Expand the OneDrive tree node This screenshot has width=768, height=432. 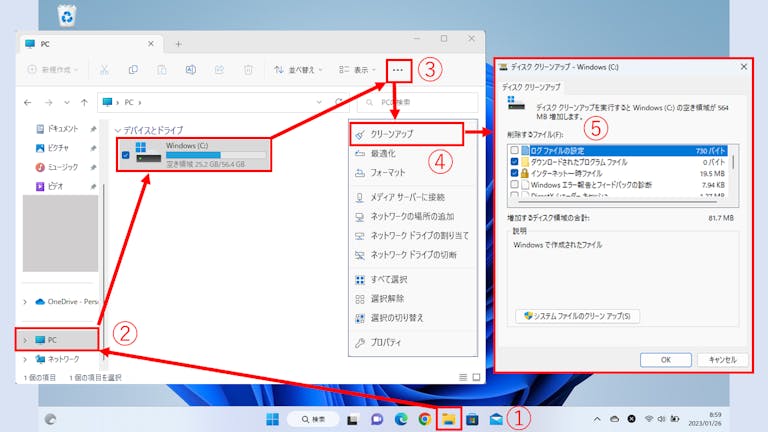(x=25, y=302)
